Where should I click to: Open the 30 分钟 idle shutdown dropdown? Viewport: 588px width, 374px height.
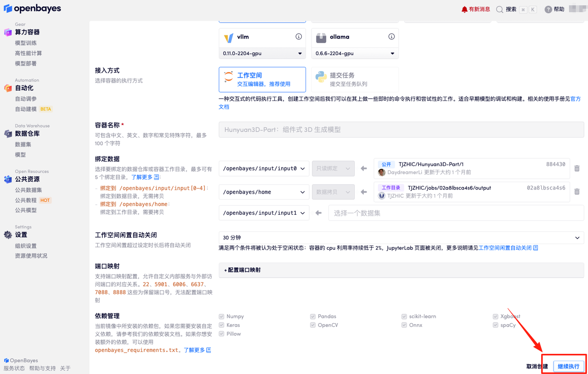[401, 238]
